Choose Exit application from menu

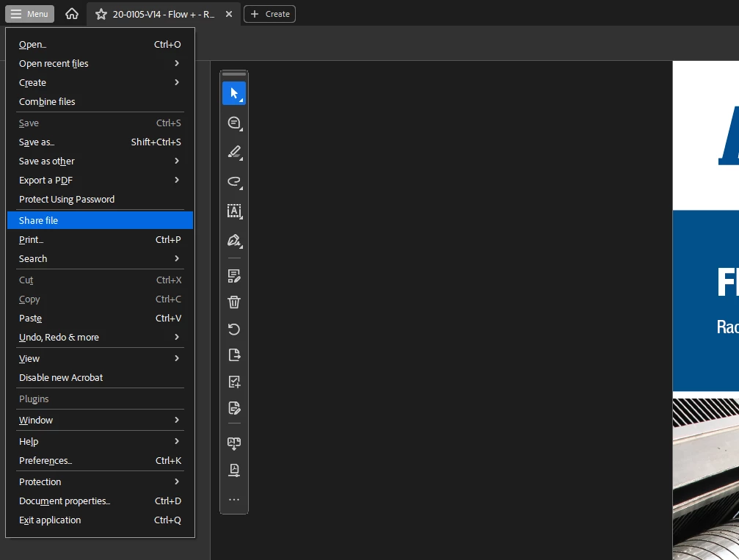click(x=100, y=520)
